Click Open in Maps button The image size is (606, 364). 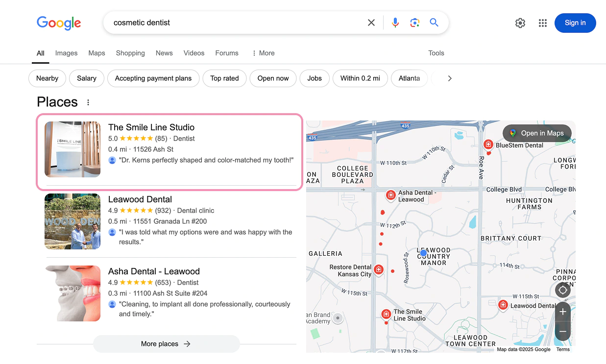click(x=537, y=133)
